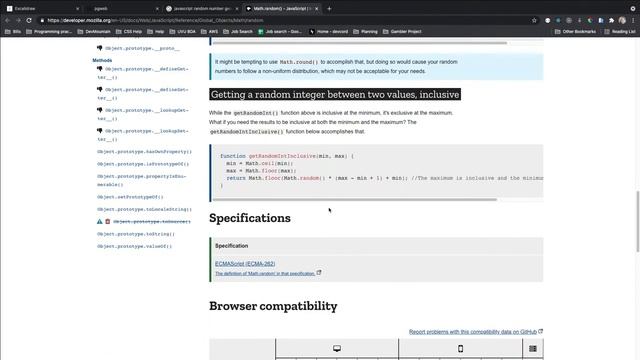Click the Specifications heading
The image size is (640, 360).
click(250, 218)
